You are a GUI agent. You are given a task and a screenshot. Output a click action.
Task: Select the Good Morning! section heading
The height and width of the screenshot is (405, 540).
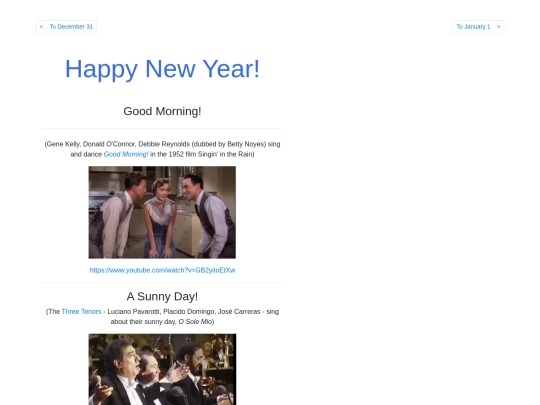pos(162,111)
